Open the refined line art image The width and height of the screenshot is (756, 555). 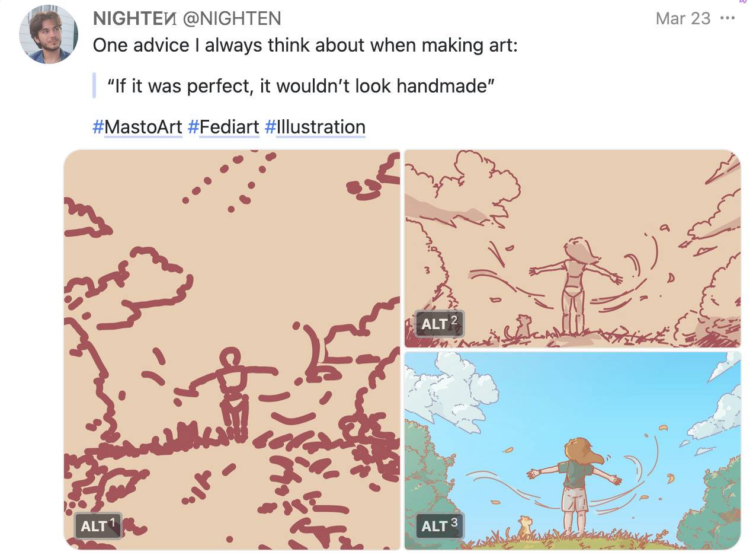[572, 248]
